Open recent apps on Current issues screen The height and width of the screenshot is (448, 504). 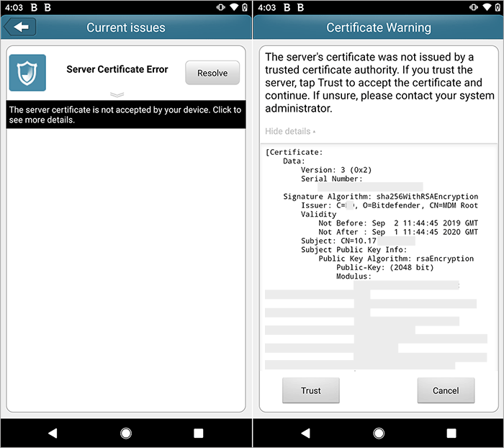coord(199,433)
